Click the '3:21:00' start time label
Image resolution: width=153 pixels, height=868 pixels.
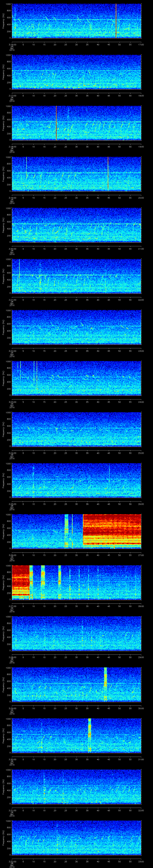point(12,300)
